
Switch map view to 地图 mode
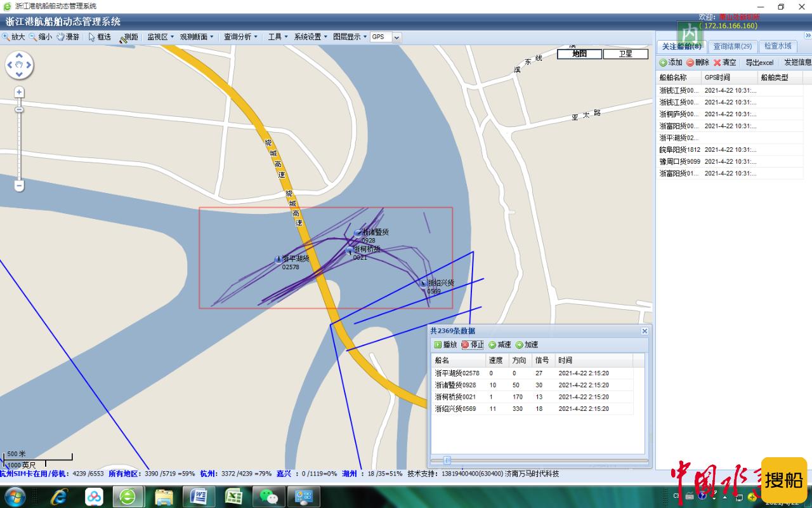579,54
